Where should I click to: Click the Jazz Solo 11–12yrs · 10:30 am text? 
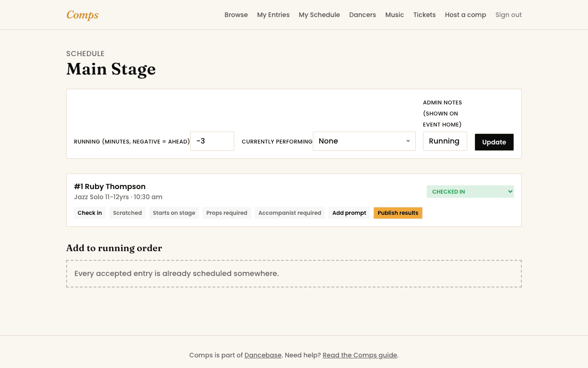[x=118, y=197]
